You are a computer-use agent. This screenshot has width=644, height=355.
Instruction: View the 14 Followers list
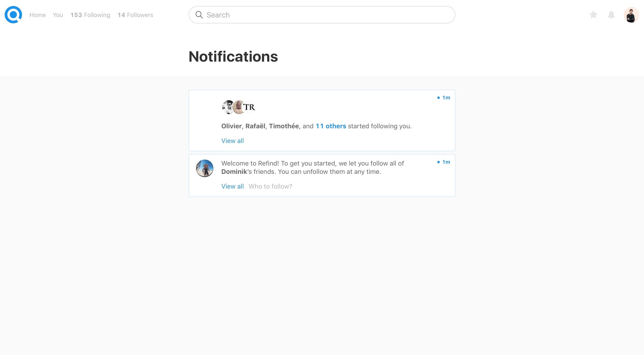tap(135, 15)
